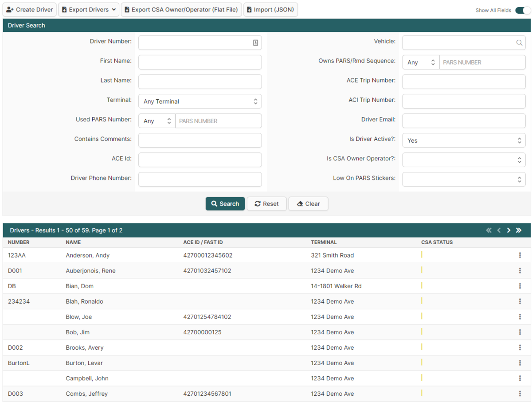Image resolution: width=532 pixels, height=402 pixels.
Task: Open the Is Driver Active selector
Action: click(464, 140)
